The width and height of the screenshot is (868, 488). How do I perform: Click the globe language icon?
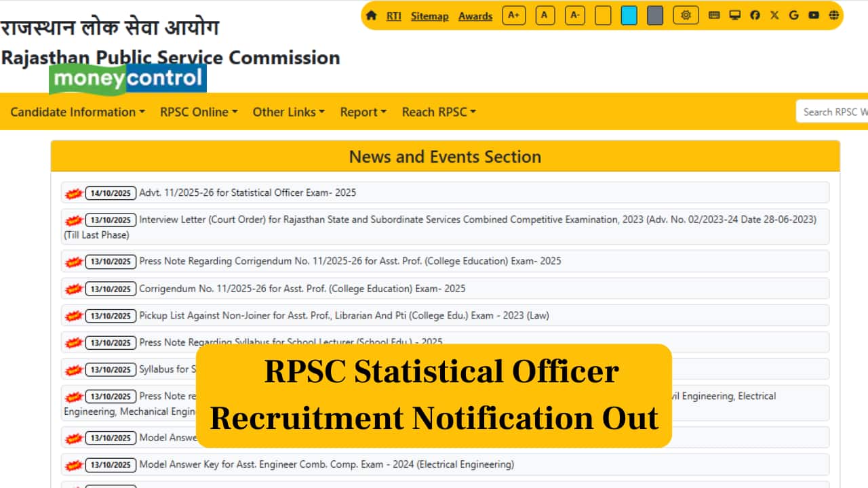833,16
